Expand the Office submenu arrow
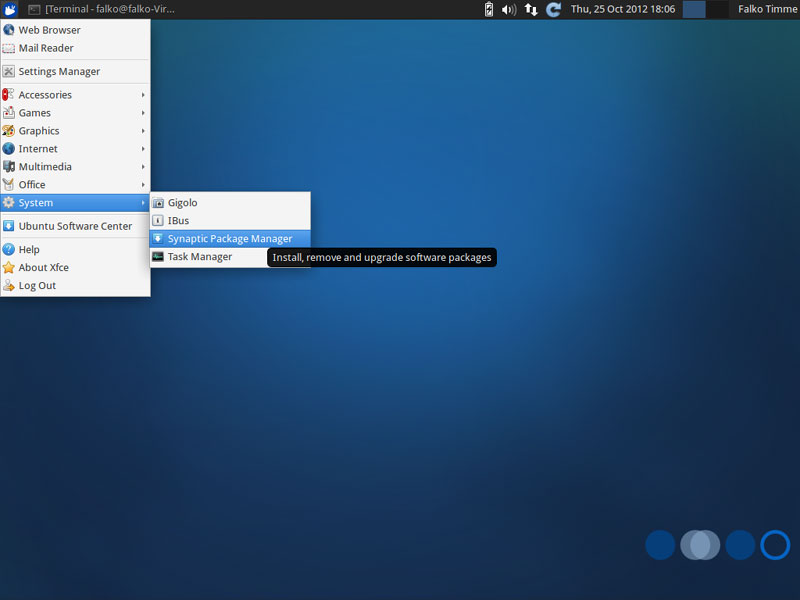The width and height of the screenshot is (800, 600). click(143, 185)
